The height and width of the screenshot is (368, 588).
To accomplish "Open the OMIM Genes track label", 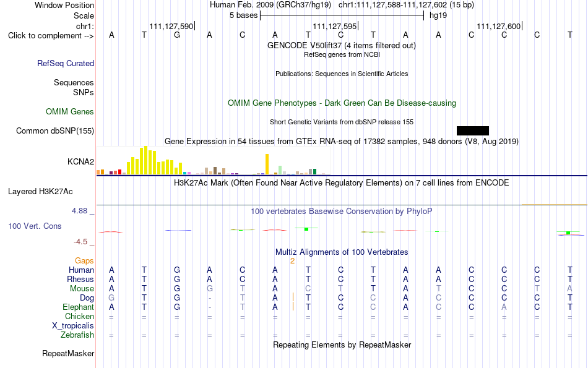I will click(69, 112).
